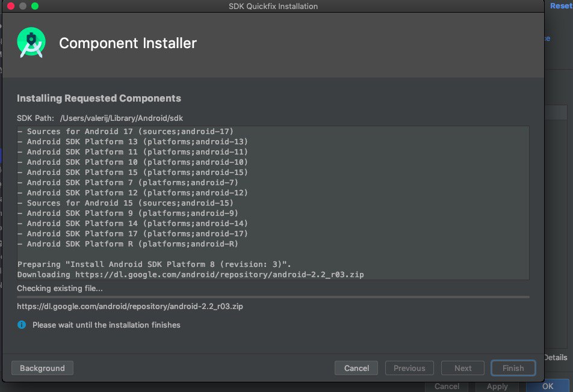Click the 'Checking existing file...' status text

(x=60, y=289)
